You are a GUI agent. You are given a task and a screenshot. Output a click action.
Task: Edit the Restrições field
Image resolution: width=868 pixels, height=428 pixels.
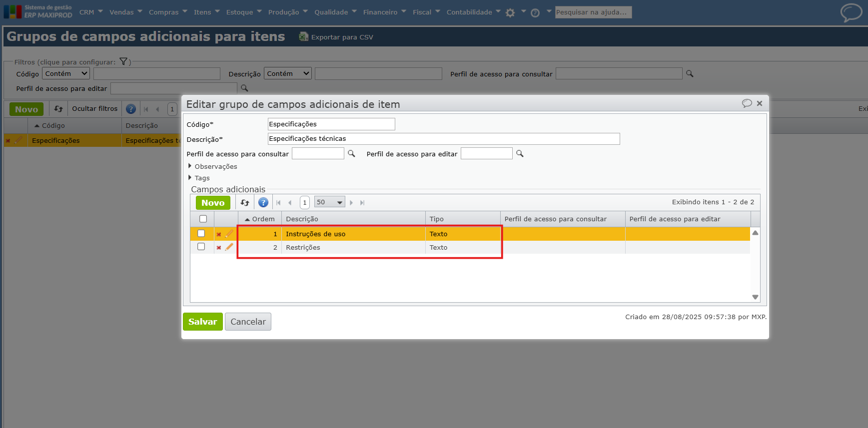coord(229,247)
